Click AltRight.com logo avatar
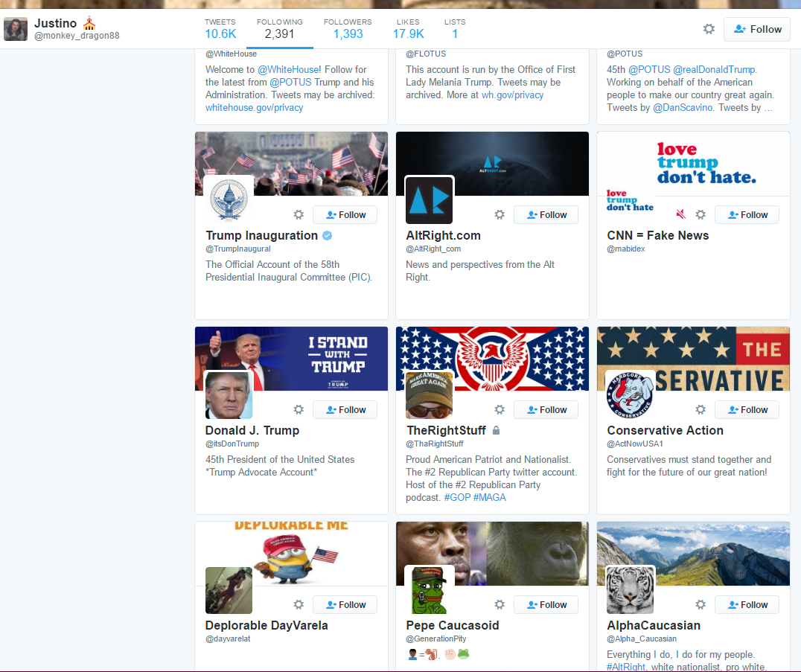801x672 pixels. tap(429, 200)
